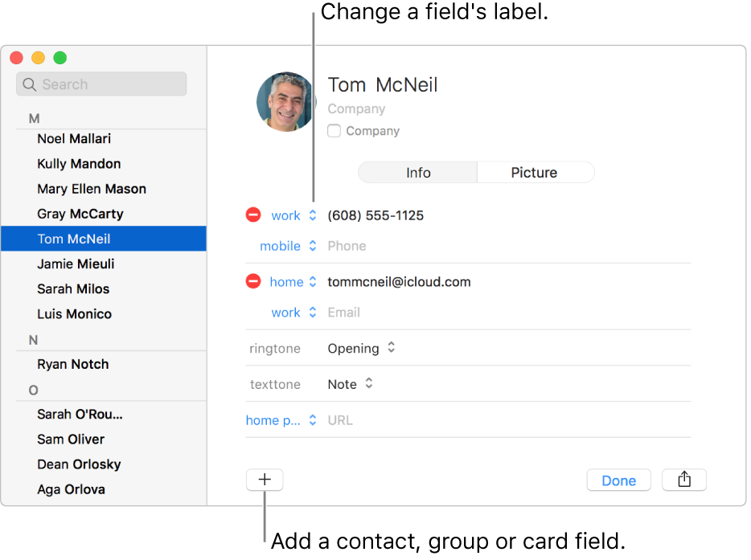751x560 pixels.
Task: Click Done to finish editing
Action: pyautogui.click(x=618, y=480)
